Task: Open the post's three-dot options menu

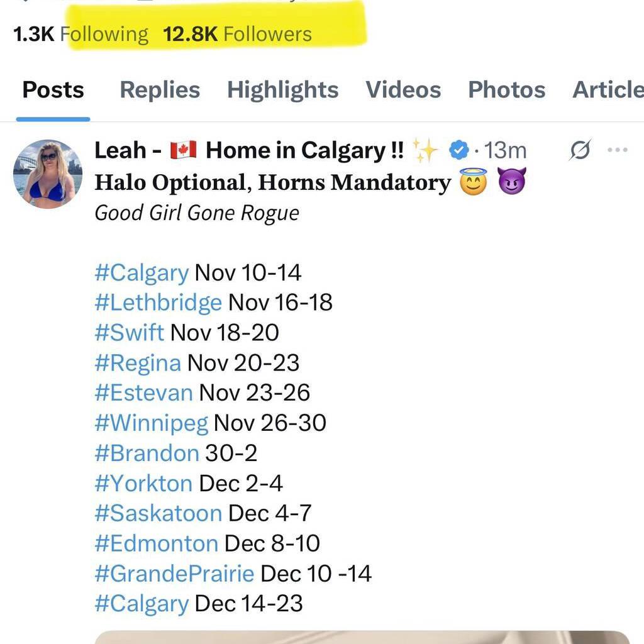Action: click(617, 150)
